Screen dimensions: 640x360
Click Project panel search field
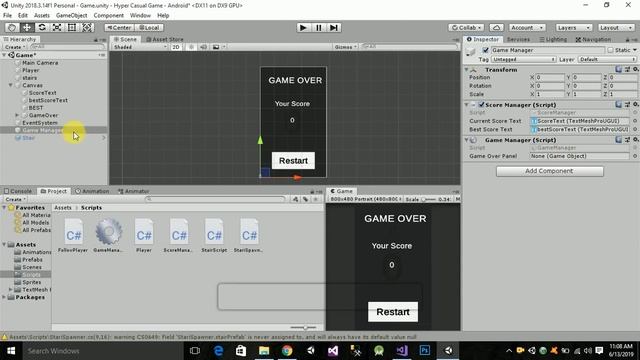(215, 199)
